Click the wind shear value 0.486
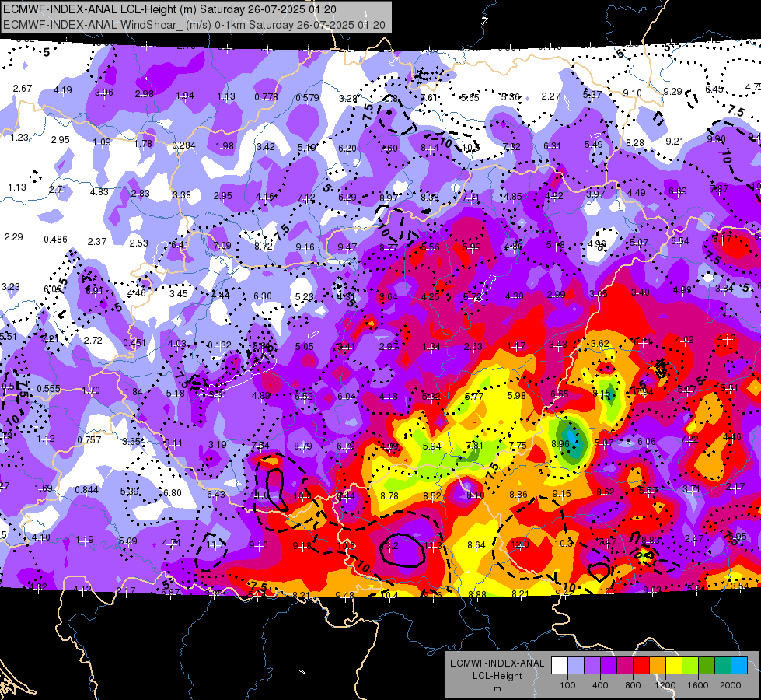 [55, 239]
